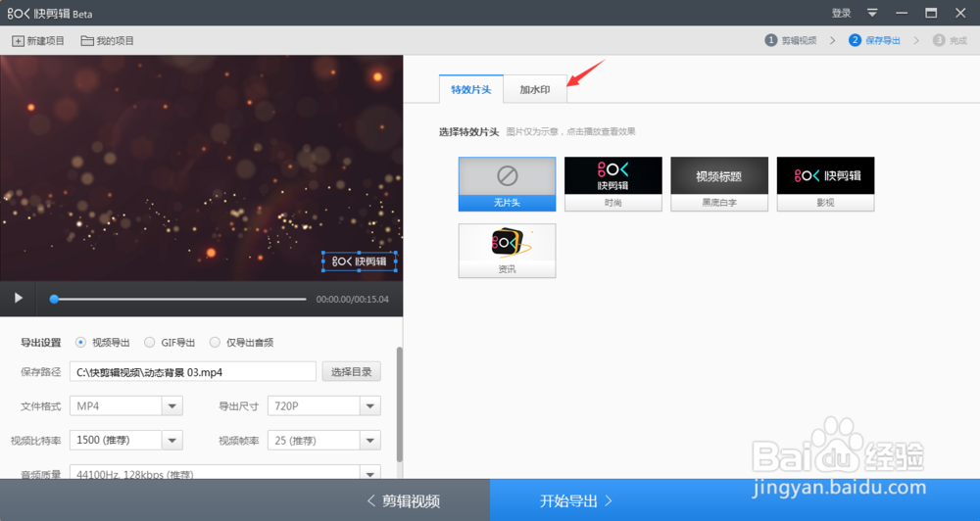The height and width of the screenshot is (521, 980).
Task: Choose the 无片头 intro option
Action: coord(507,184)
